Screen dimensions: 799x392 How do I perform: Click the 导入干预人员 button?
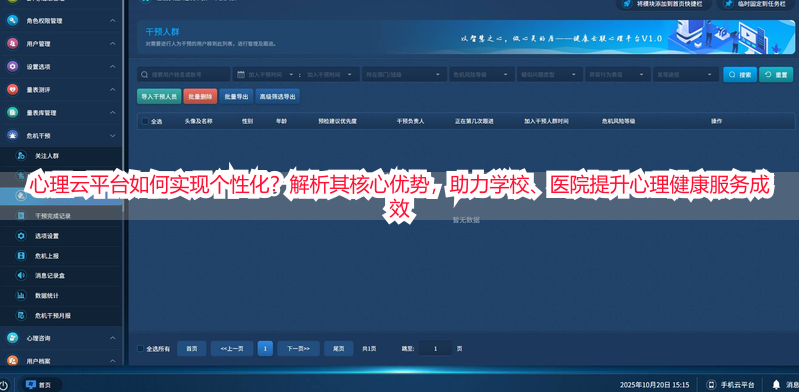tap(159, 96)
